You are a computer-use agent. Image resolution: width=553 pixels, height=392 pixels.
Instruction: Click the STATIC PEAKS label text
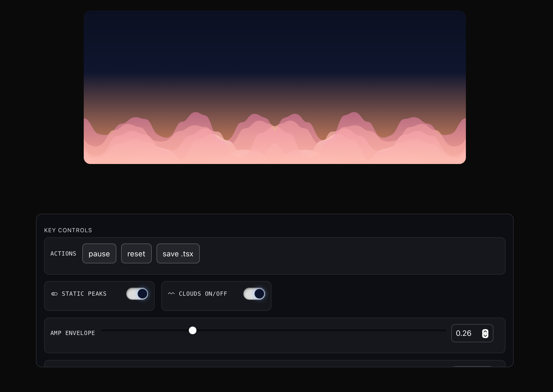[x=84, y=294]
